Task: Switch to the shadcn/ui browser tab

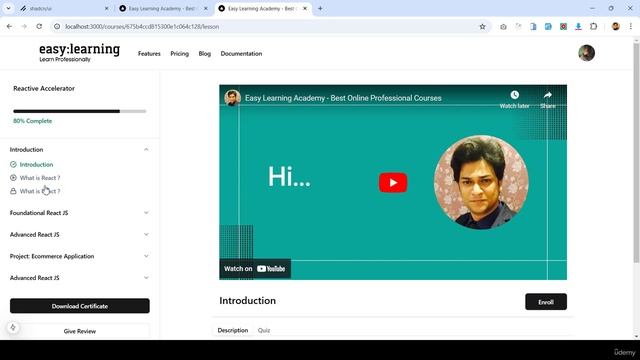Action: coord(64,9)
